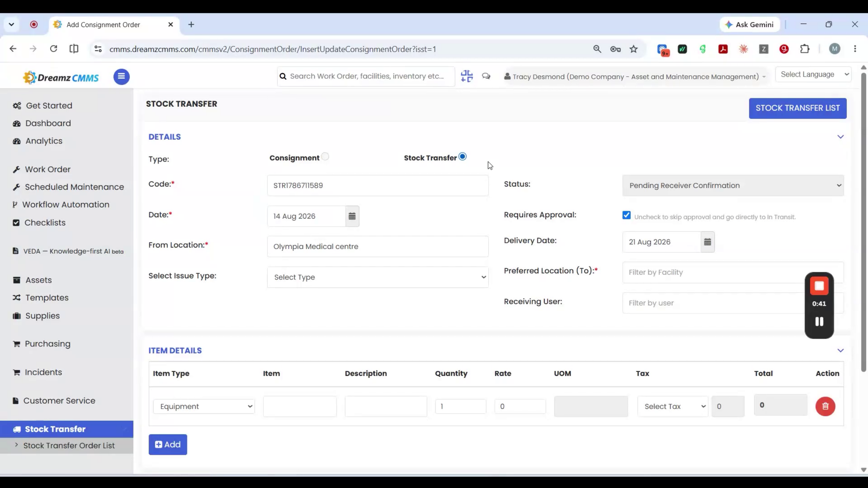Uncheck the Requires Approval checkbox
Viewport: 868px width, 488px height.
click(x=626, y=215)
